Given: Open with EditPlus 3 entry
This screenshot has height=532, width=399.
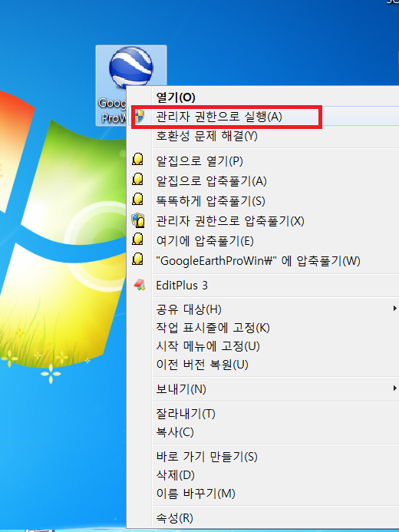Looking at the screenshot, I should point(182,286).
